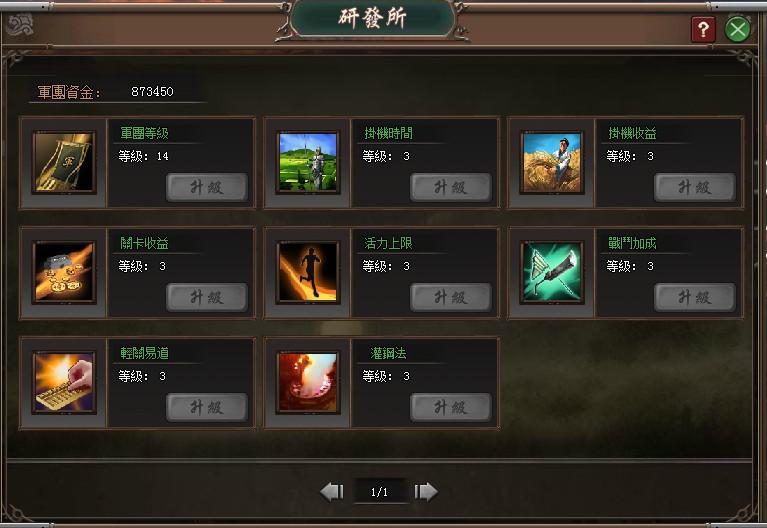Click 升級 button for 關卡收益
The width and height of the screenshot is (767, 528).
click(207, 297)
